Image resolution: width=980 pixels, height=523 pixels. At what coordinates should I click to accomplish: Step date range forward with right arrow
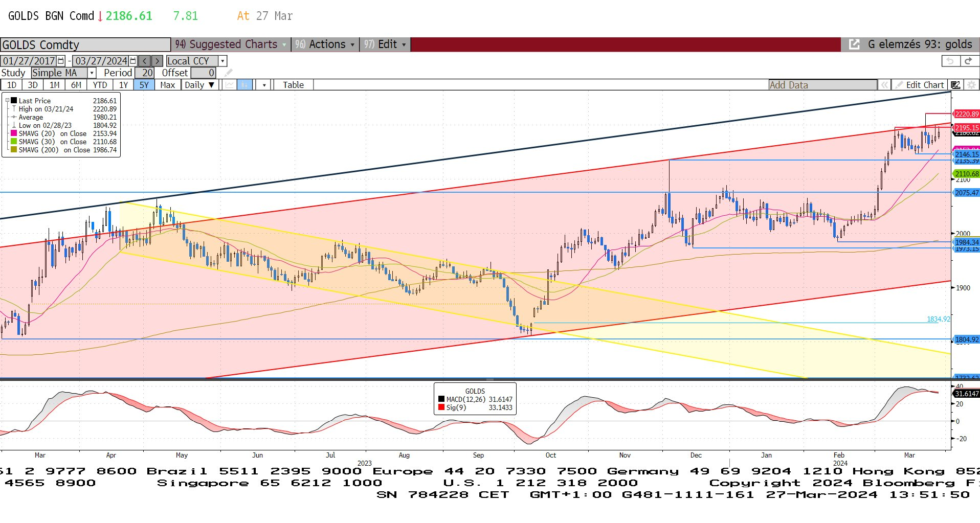157,61
